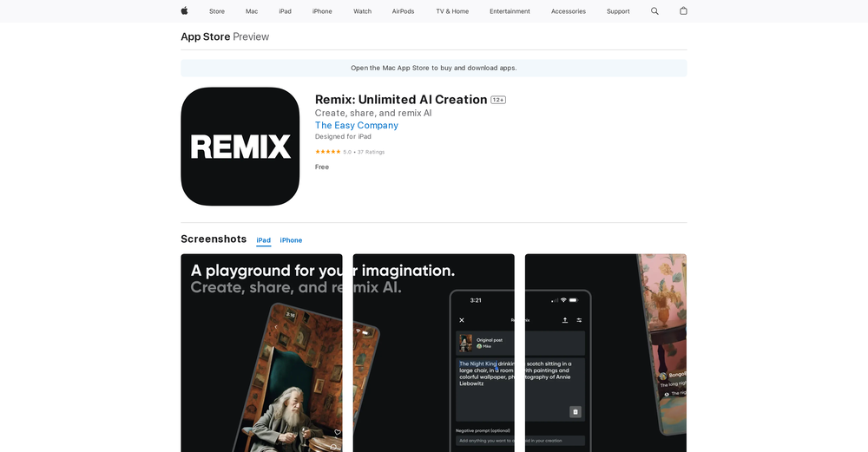Screen dimensions: 868x452
Task: Open the Store menu
Action: coord(217,11)
